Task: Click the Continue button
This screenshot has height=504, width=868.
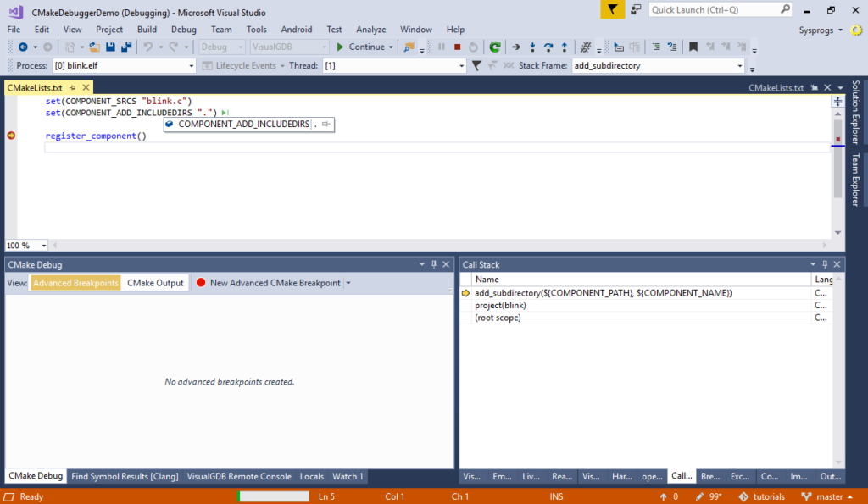Action: (365, 47)
